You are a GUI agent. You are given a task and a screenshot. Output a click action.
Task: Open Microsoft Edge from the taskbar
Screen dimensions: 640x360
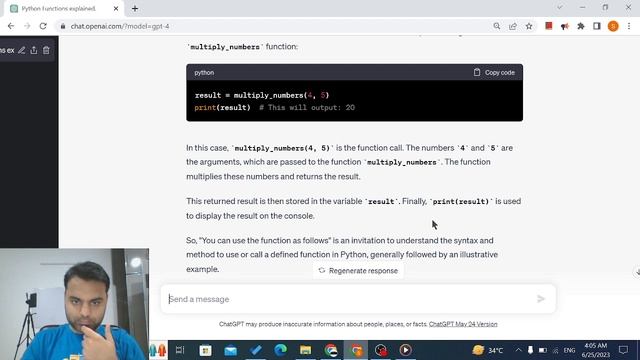coord(280,350)
